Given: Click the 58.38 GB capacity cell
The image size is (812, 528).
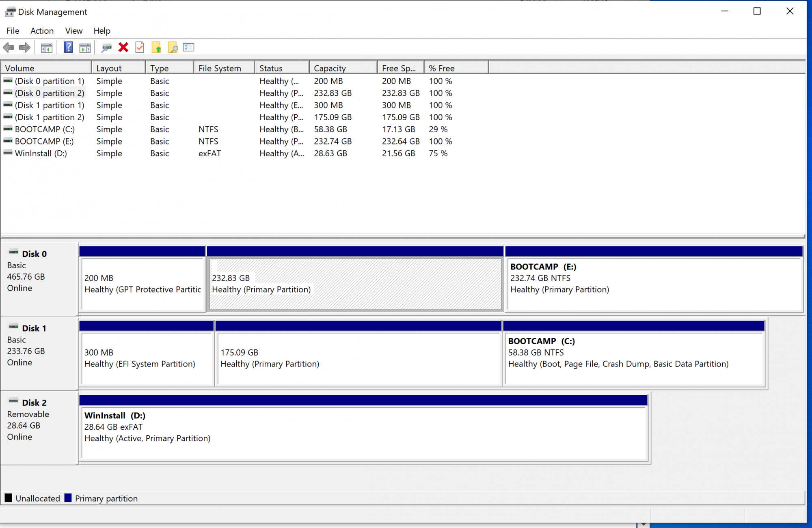Looking at the screenshot, I should coord(330,129).
